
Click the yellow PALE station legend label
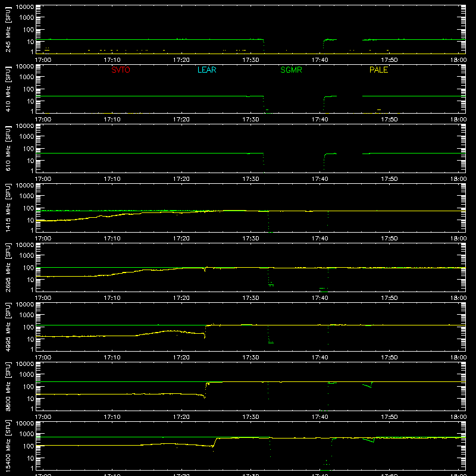pyautogui.click(x=378, y=70)
